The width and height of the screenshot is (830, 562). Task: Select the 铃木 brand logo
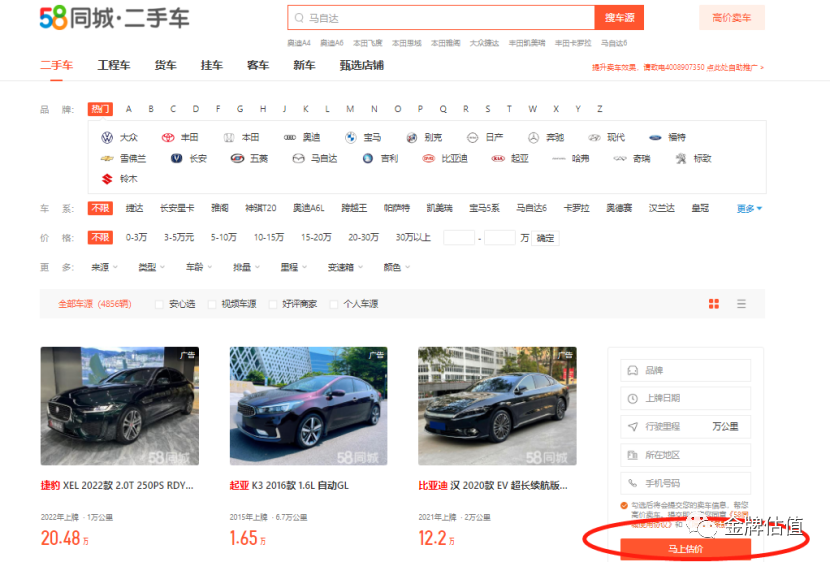[107, 179]
